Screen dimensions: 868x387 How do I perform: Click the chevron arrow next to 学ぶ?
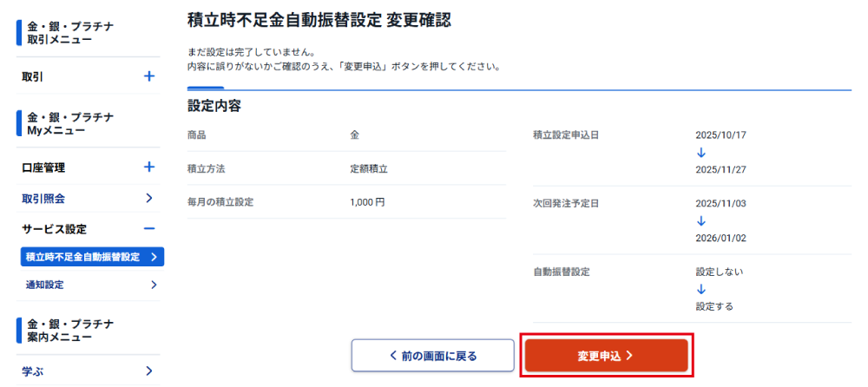click(149, 371)
